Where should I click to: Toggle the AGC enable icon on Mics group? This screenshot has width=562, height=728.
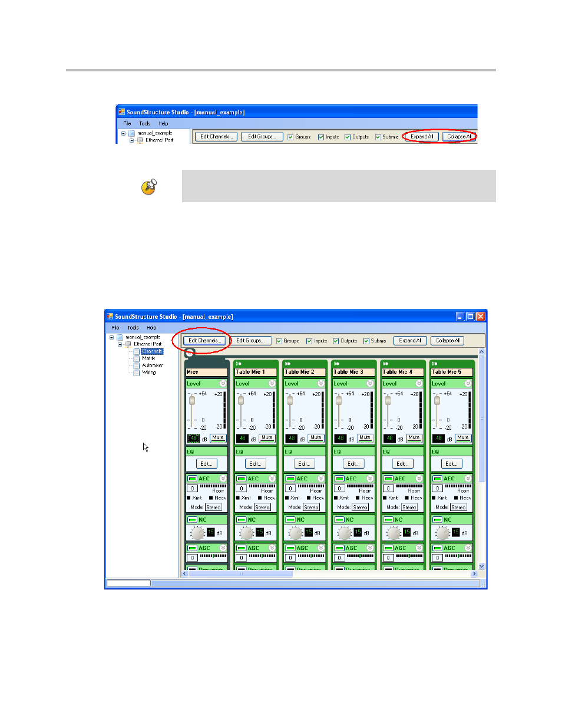(193, 548)
